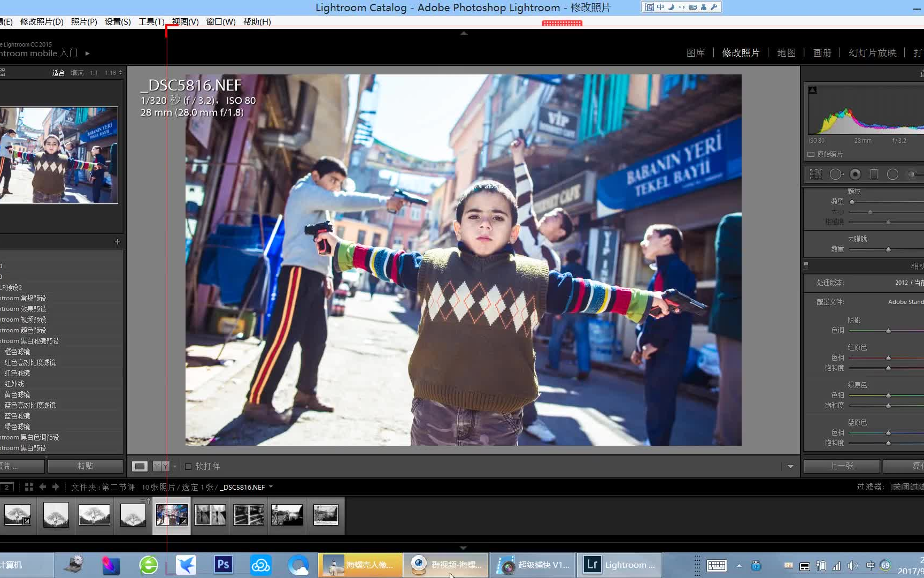Screen dimensions: 924x578
Task: Set navigator zoom to 适合
Action: pos(58,73)
